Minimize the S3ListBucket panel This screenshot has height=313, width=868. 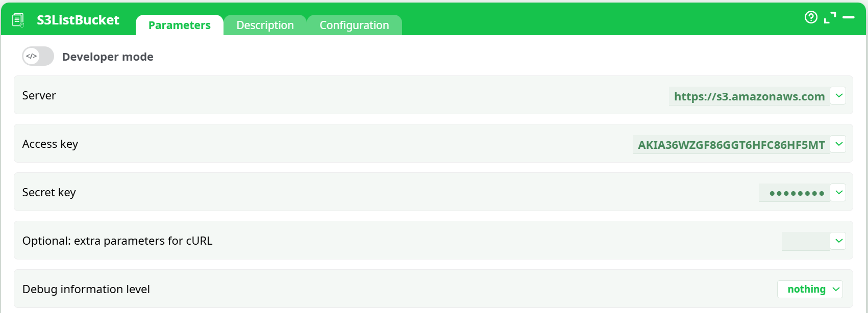(849, 17)
